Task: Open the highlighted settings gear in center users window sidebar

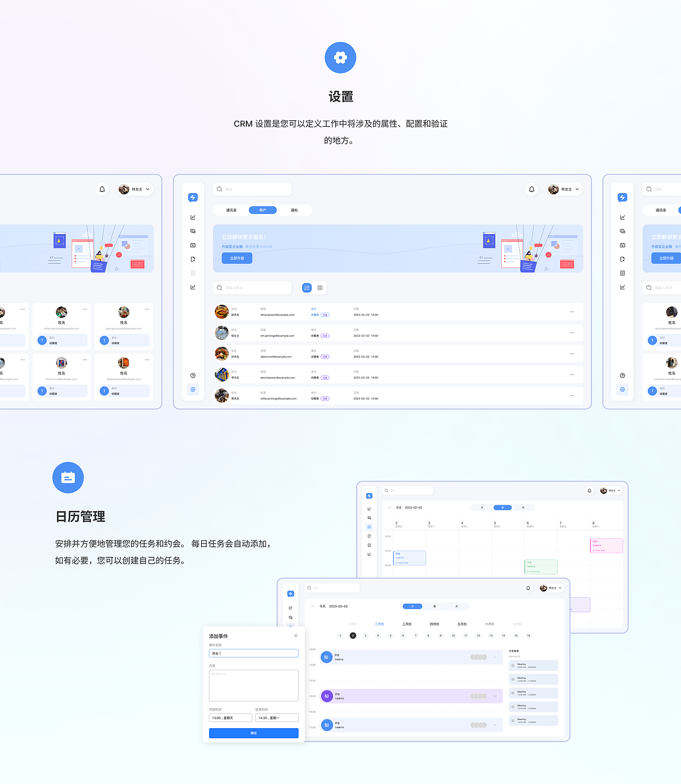Action: (x=193, y=389)
